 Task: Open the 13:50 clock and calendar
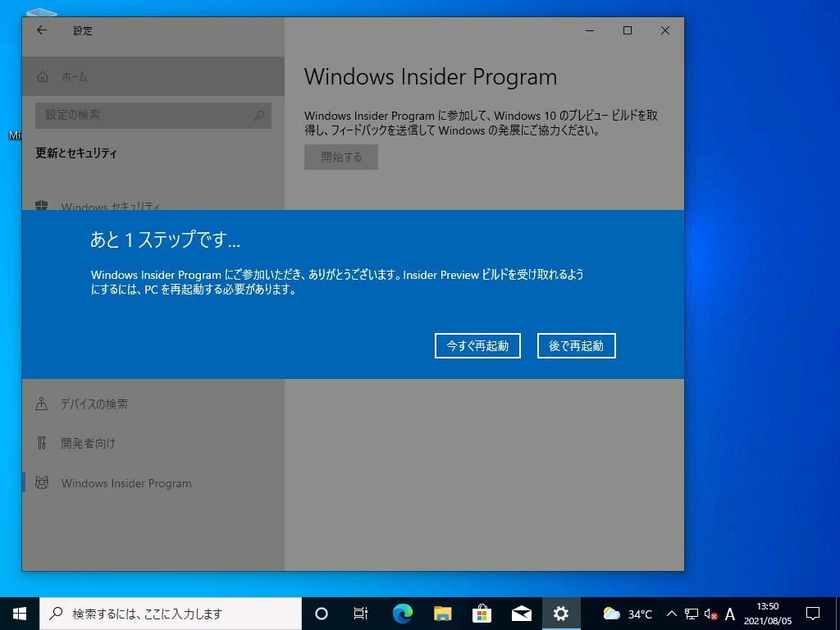coord(767,614)
